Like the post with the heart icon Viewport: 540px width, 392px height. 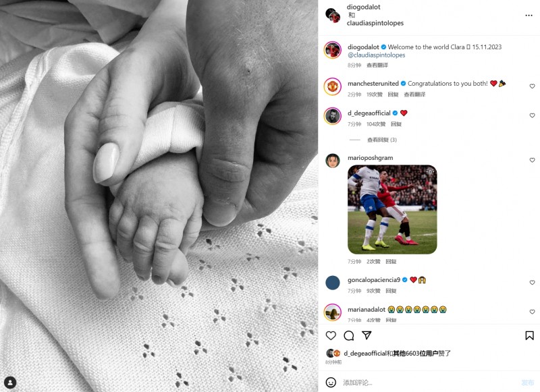pyautogui.click(x=331, y=335)
